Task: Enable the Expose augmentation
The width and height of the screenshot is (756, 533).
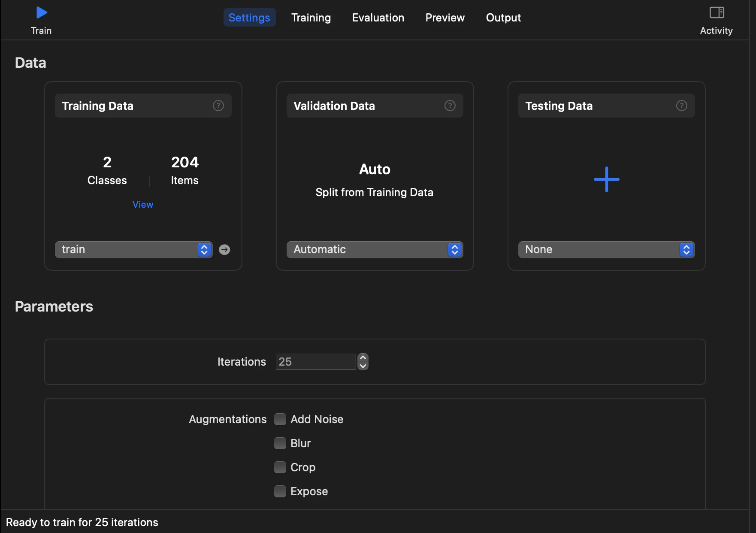Action: tap(280, 491)
